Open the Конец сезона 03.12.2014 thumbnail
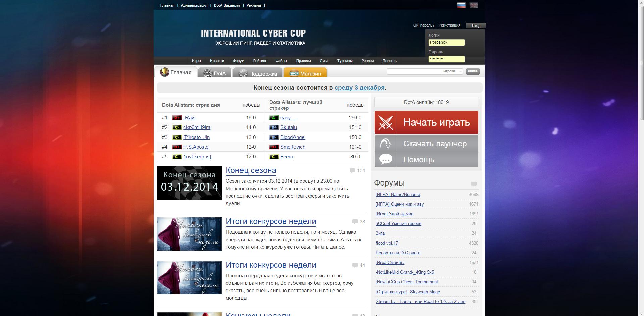Screen dimensions: 644x316 point(190,183)
